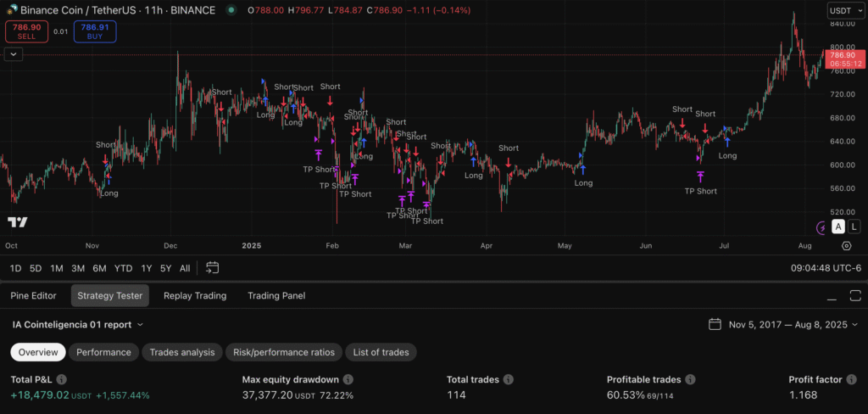Set chart range to 3M
Viewport: 868px width, 414px height.
click(x=78, y=268)
